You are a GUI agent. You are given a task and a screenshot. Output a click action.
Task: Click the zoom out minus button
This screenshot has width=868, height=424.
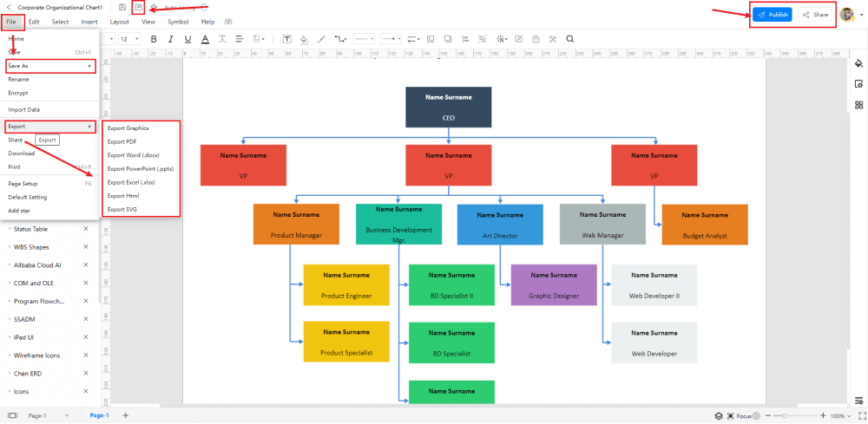(x=768, y=415)
